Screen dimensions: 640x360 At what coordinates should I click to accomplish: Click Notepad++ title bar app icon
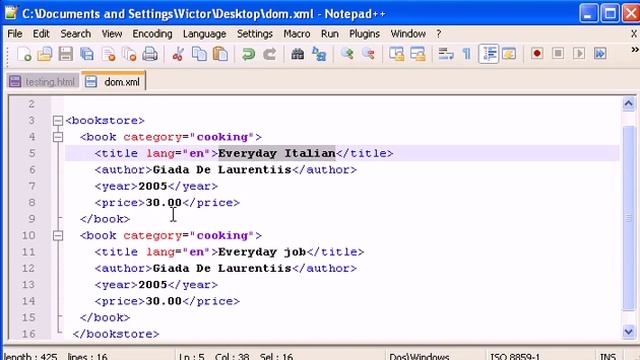tap(11, 13)
